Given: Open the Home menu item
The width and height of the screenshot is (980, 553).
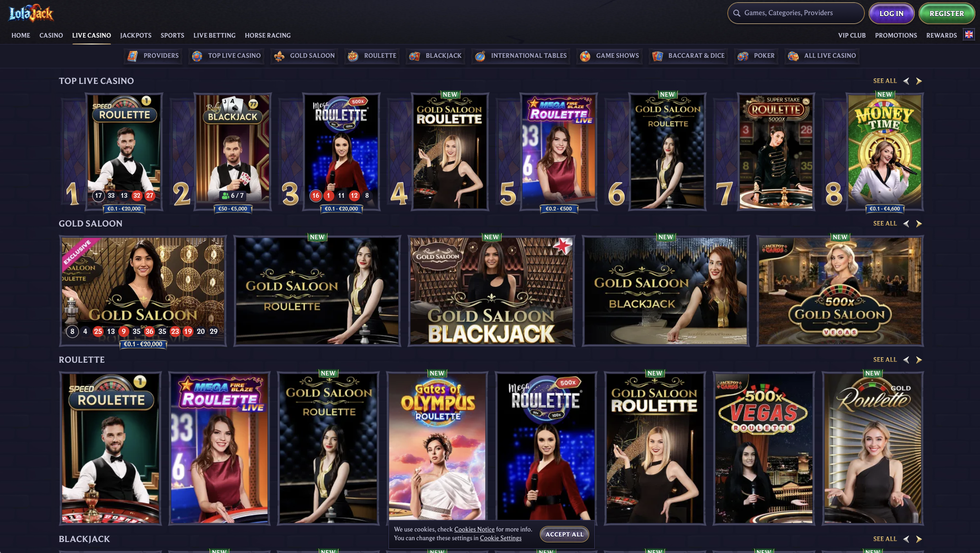Looking at the screenshot, I should [21, 35].
